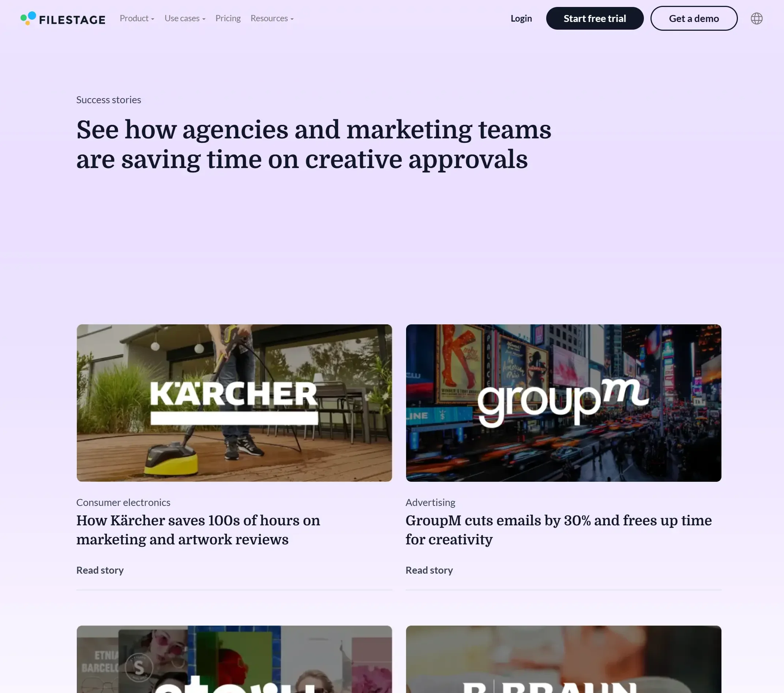Open the Pricing page

click(x=228, y=18)
